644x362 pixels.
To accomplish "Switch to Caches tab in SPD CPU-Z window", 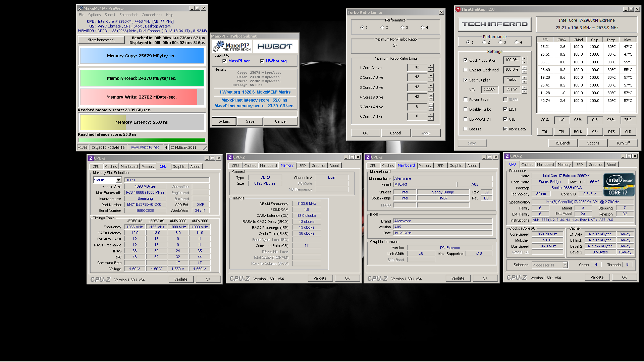I will coord(111,167).
